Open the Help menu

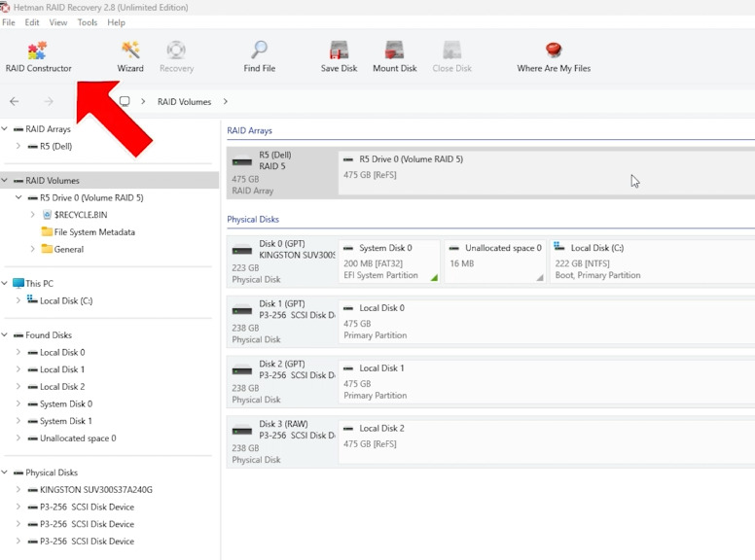point(116,22)
